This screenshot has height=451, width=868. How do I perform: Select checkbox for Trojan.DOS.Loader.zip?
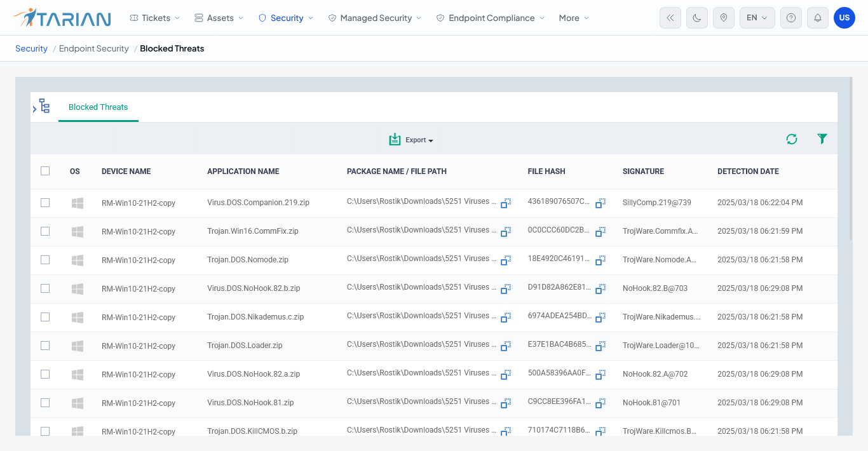coord(45,346)
